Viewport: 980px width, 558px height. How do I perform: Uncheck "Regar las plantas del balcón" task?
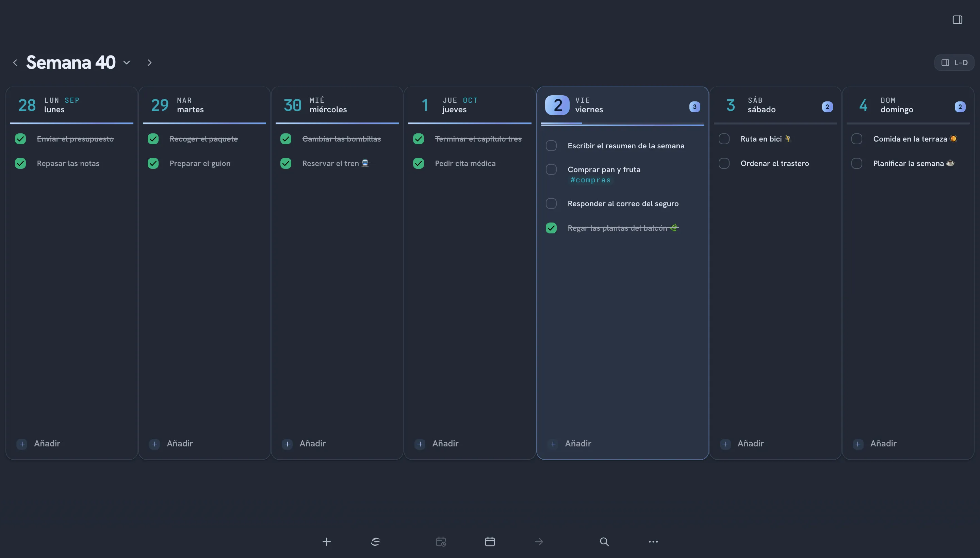point(551,228)
